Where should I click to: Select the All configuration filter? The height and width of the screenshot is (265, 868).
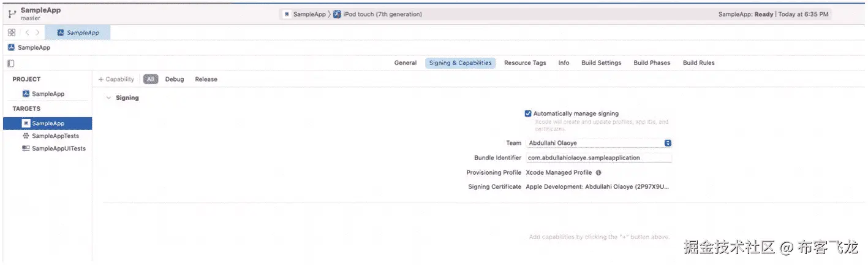coord(151,79)
